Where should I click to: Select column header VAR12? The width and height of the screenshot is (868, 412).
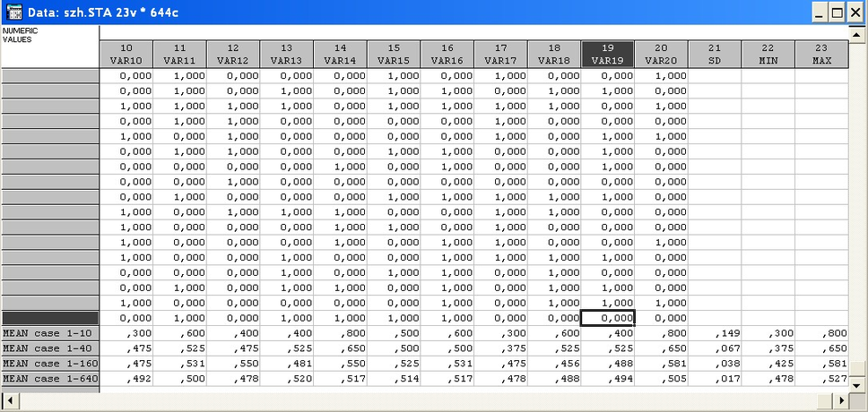pyautogui.click(x=234, y=55)
